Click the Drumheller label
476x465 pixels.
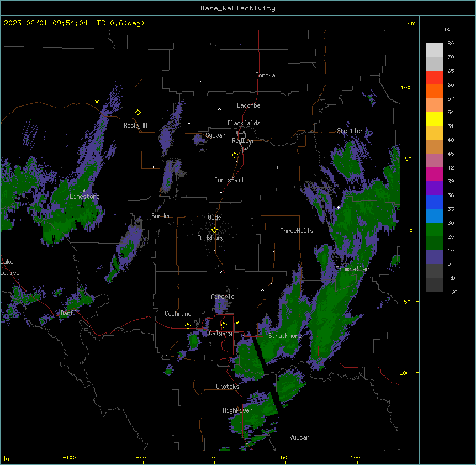pyautogui.click(x=352, y=269)
